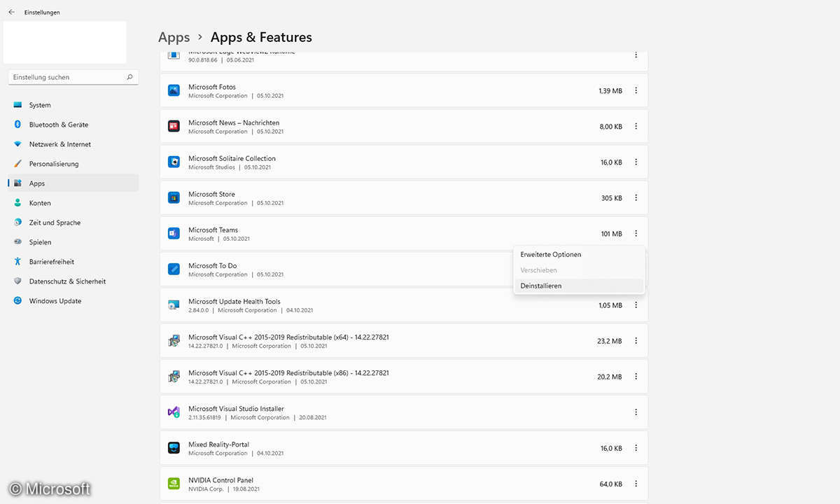Screen dimensions: 840x504
Task: Click the Visual C++ Redistributable (x64) icon
Action: 174,341
